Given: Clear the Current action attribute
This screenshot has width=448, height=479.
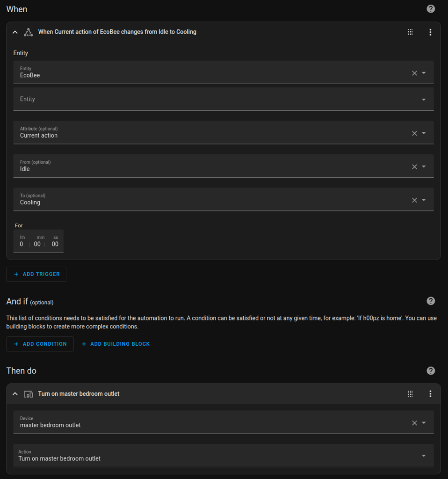Looking at the screenshot, I should (x=414, y=133).
